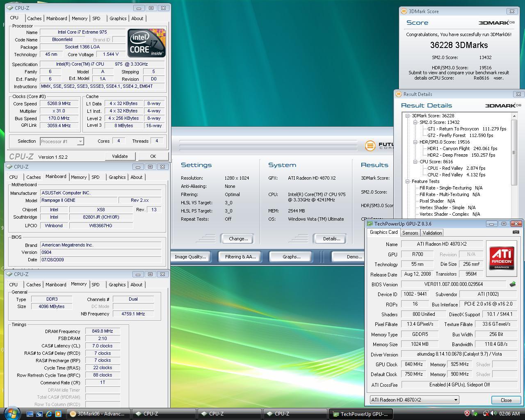Viewport: 525px width, 420px height.
Task: Click the 3DMark06 Change... settings button
Action: coord(238,239)
